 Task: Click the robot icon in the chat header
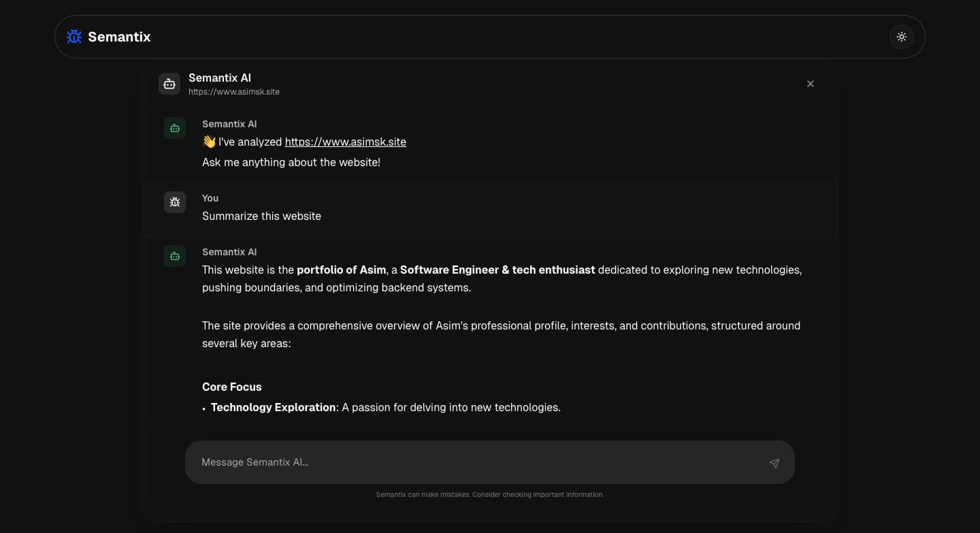click(169, 83)
